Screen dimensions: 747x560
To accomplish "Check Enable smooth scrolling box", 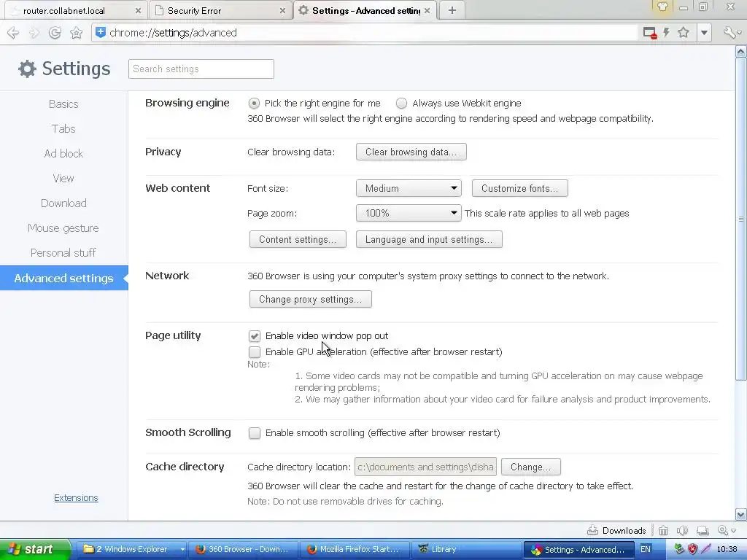I will tap(255, 433).
